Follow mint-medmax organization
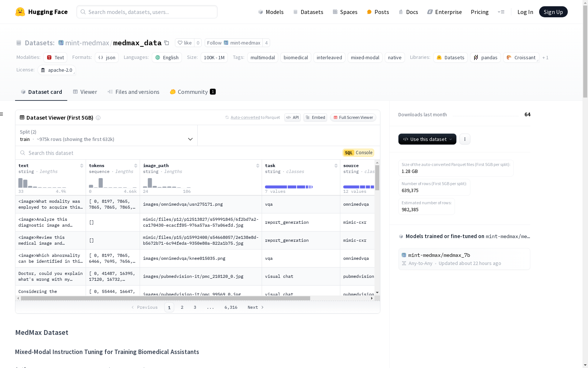This screenshot has width=588, height=368. tap(234, 43)
